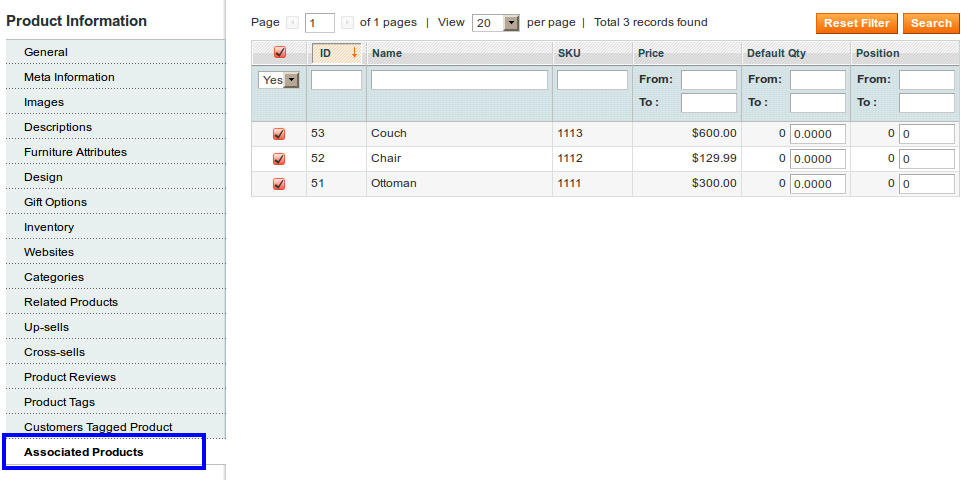
Task: Open the General tab
Action: 116,52
